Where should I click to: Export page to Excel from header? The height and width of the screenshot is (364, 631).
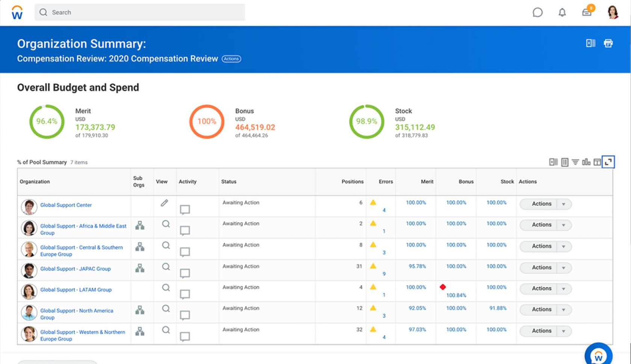[590, 43]
